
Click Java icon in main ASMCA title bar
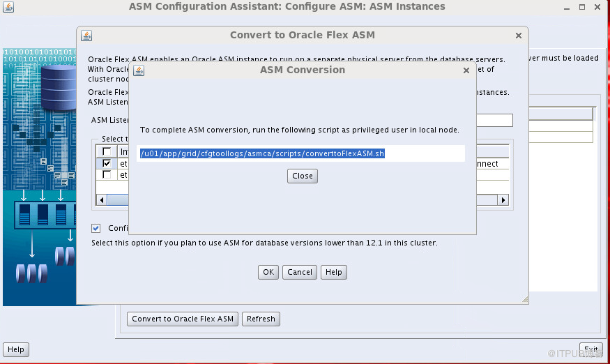tap(8, 7)
